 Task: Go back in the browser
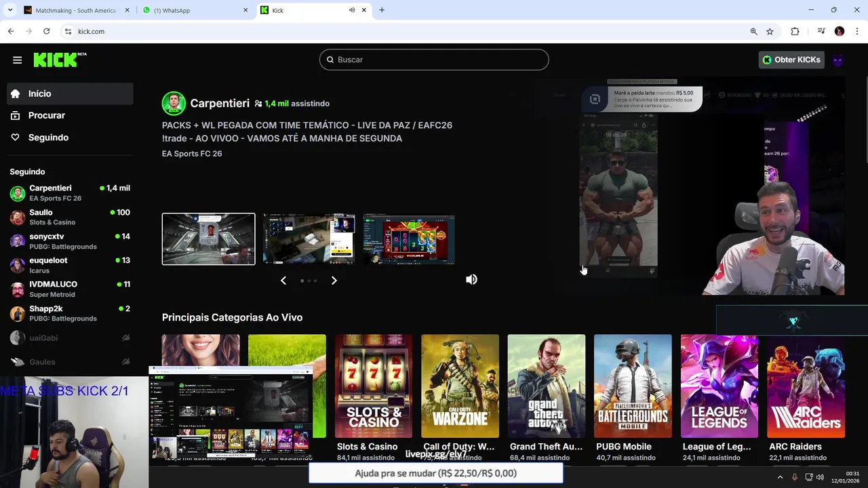pyautogui.click(x=11, y=31)
